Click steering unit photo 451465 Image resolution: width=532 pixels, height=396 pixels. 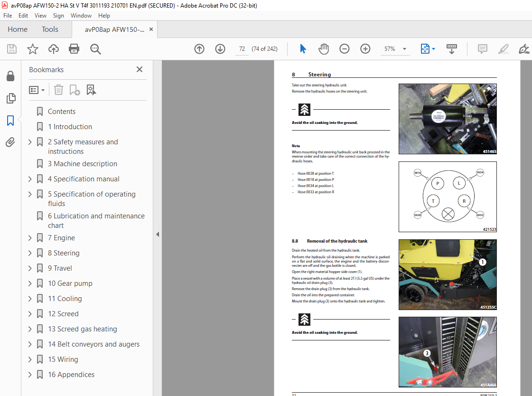pyautogui.click(x=448, y=119)
